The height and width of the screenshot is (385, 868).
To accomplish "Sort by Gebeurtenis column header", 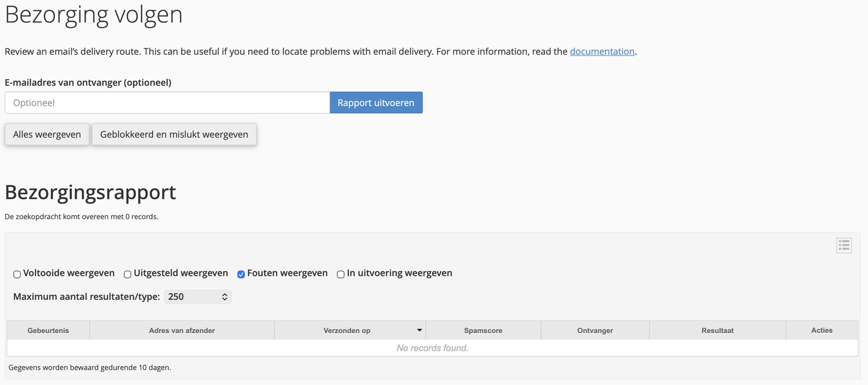I will coord(48,330).
